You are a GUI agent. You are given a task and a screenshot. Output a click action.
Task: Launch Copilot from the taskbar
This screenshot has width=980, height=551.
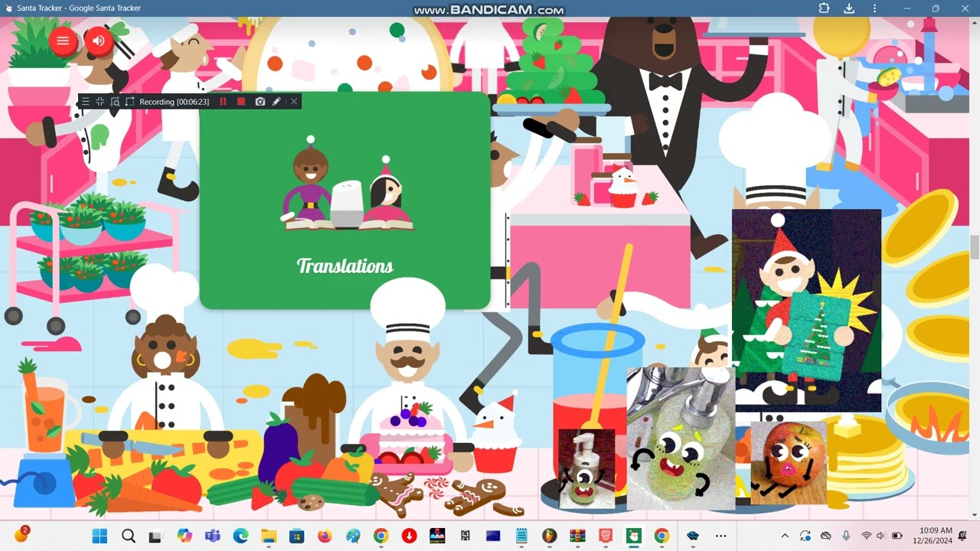(185, 536)
